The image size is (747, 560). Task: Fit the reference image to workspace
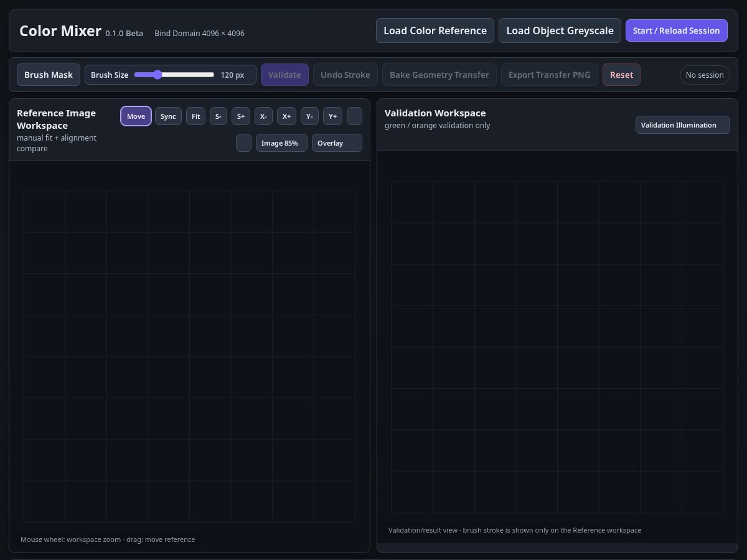pos(195,116)
